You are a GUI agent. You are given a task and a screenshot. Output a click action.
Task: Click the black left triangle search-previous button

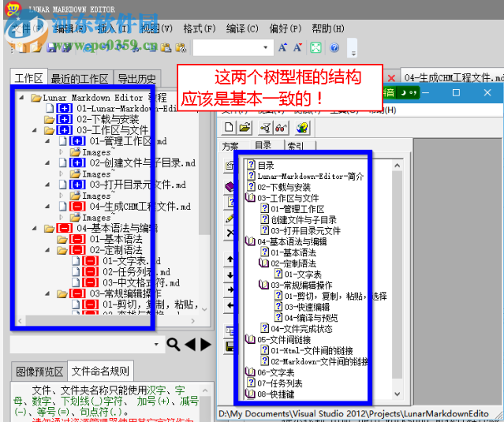tap(190, 345)
